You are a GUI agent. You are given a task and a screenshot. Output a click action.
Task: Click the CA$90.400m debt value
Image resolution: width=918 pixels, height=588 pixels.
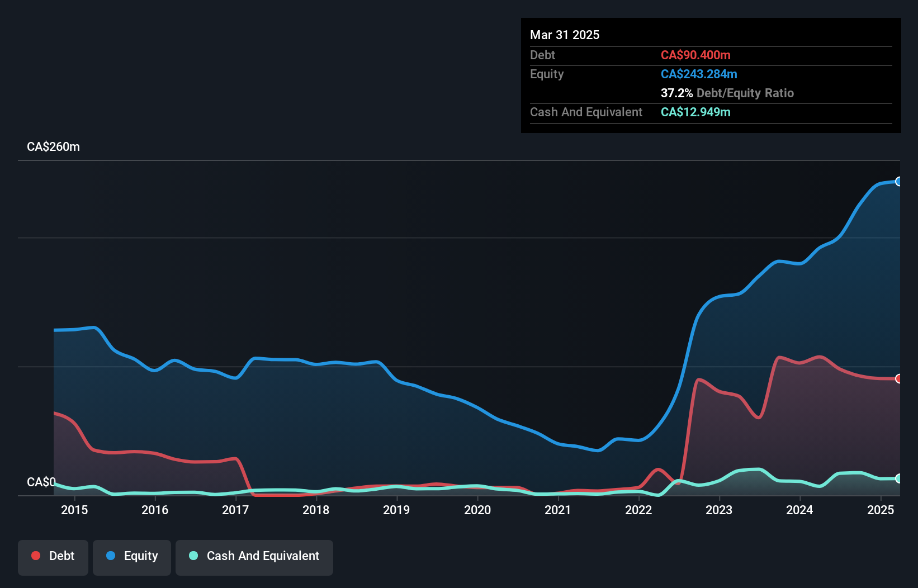[x=695, y=55]
